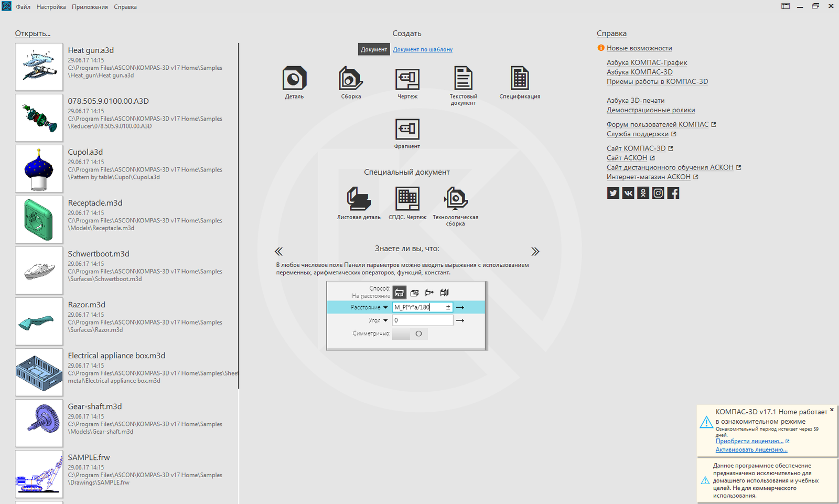Show previous tip with left double chevron
This screenshot has height=504, width=839.
click(279, 252)
